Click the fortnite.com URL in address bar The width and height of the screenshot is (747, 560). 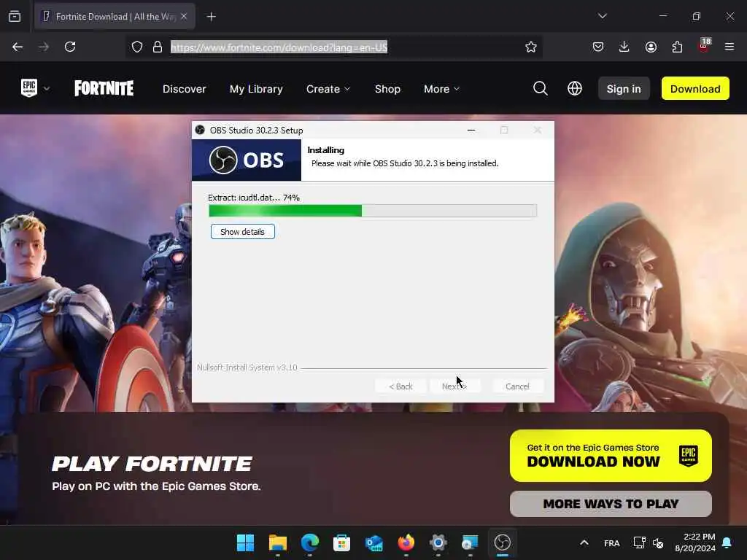pyautogui.click(x=279, y=47)
